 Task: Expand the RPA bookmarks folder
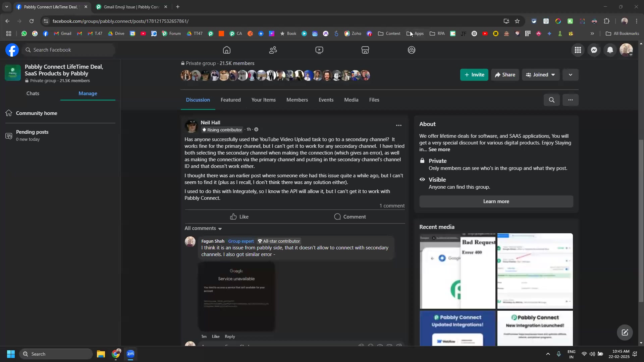pos(437,34)
